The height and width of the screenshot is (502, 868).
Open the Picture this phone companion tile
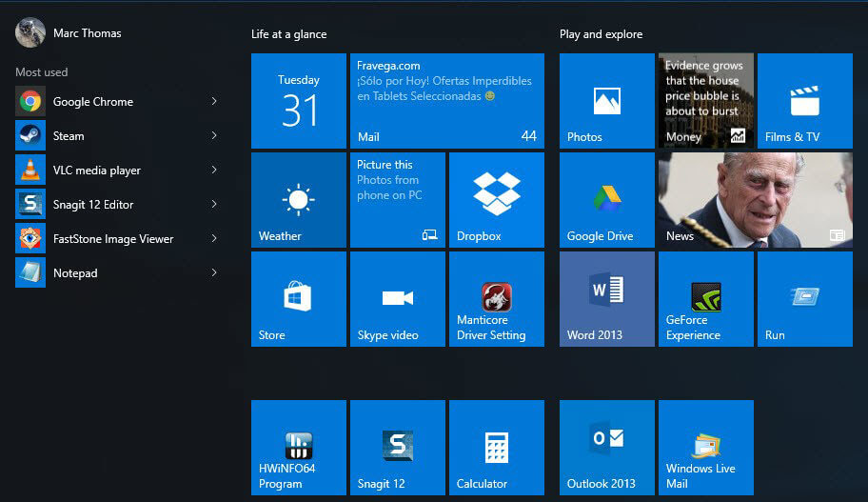coord(398,200)
